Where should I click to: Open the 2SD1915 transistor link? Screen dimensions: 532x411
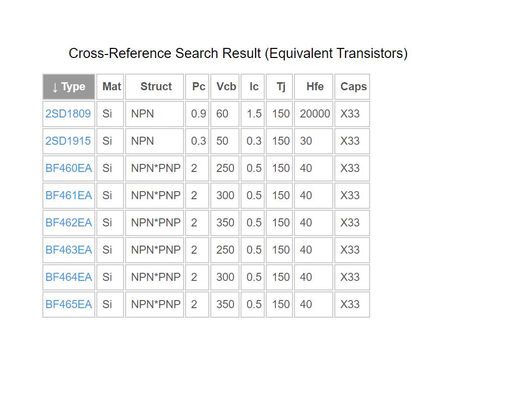[x=68, y=141]
